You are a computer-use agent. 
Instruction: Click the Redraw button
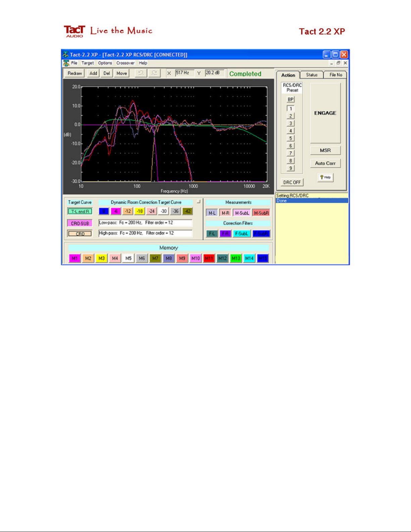[x=74, y=73]
